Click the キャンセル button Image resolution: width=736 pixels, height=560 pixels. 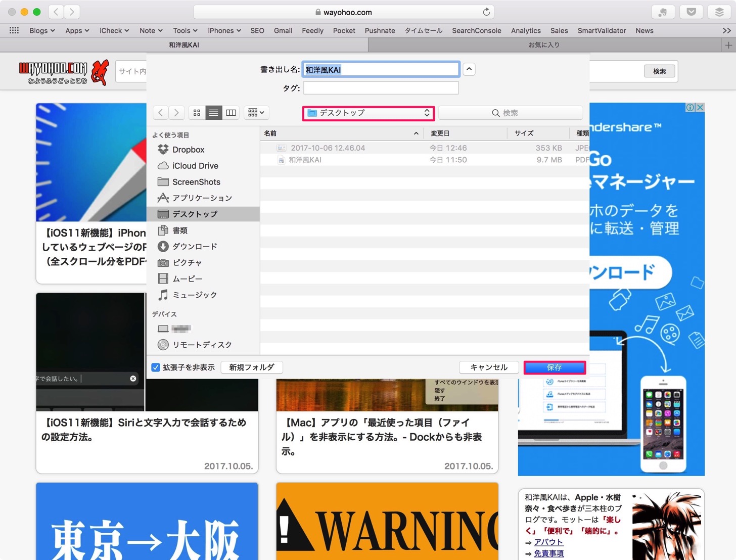(489, 367)
